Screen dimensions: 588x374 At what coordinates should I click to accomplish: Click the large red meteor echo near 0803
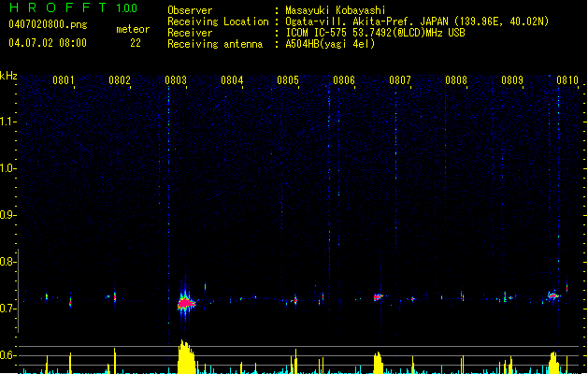pos(186,303)
